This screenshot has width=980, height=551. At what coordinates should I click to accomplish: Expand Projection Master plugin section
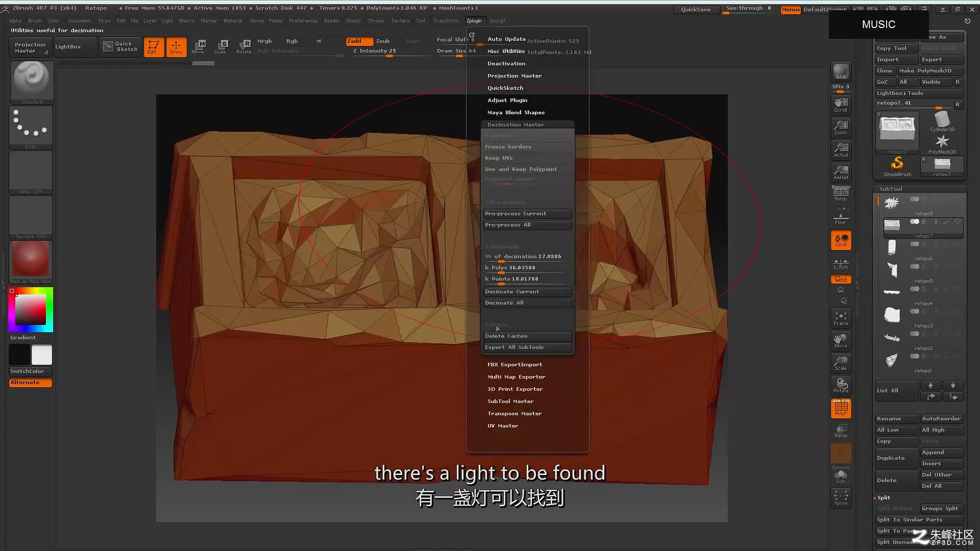point(514,76)
